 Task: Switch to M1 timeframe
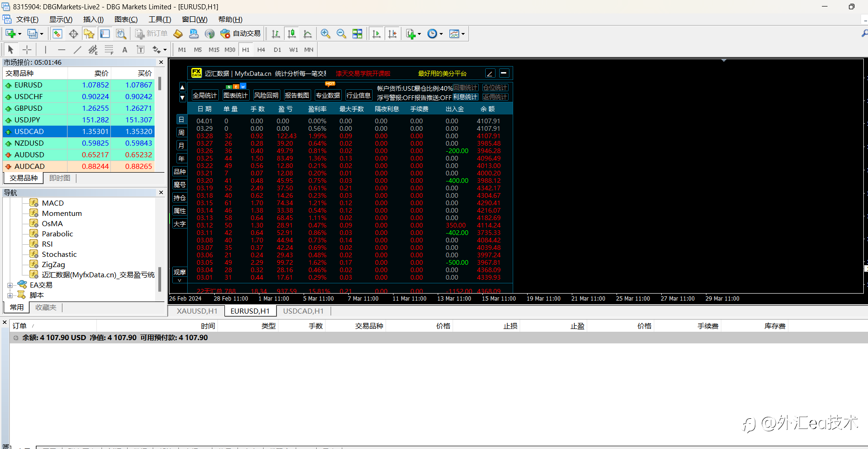182,49
